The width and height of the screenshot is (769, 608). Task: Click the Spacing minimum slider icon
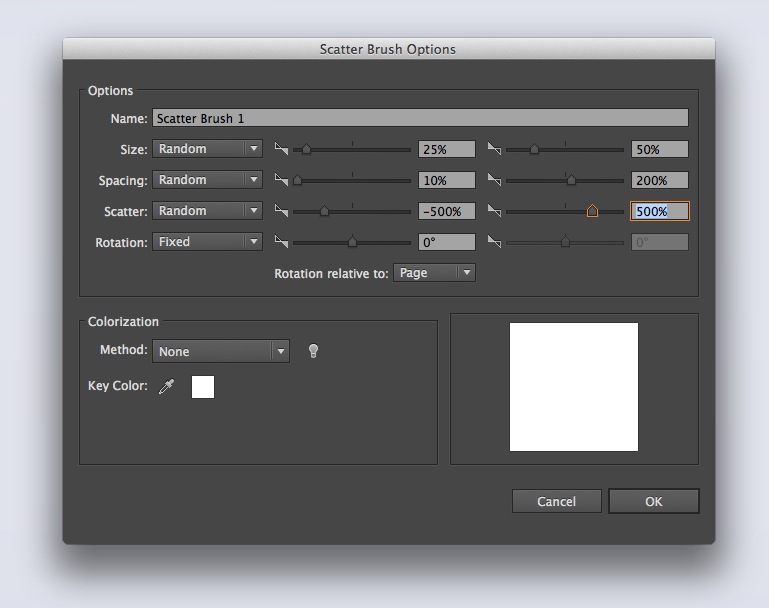click(281, 180)
